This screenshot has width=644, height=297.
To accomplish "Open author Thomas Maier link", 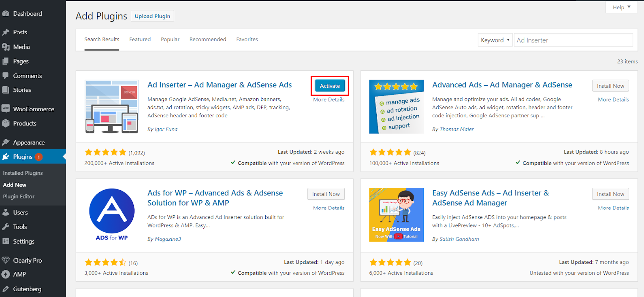I will pyautogui.click(x=456, y=129).
